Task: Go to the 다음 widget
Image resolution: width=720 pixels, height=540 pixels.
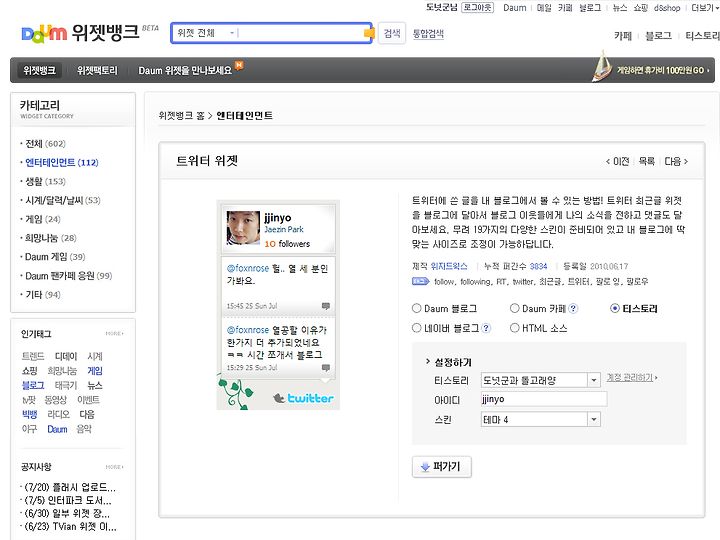Action: pyautogui.click(x=676, y=161)
